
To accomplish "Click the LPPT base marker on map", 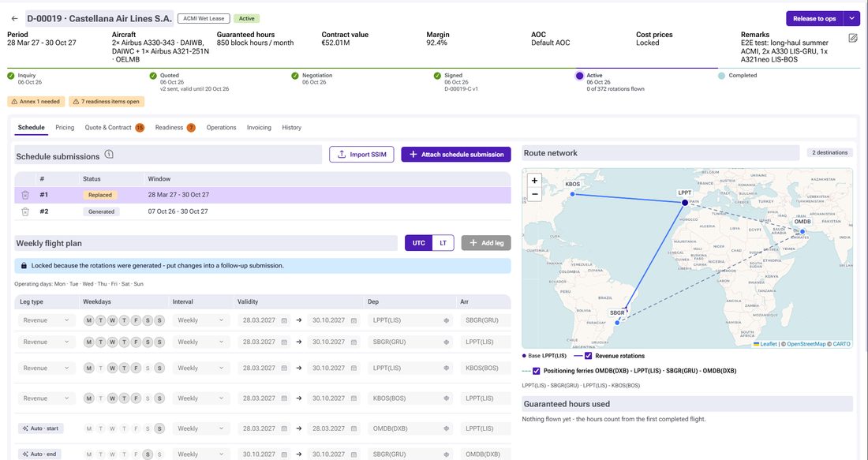I will coord(685,203).
